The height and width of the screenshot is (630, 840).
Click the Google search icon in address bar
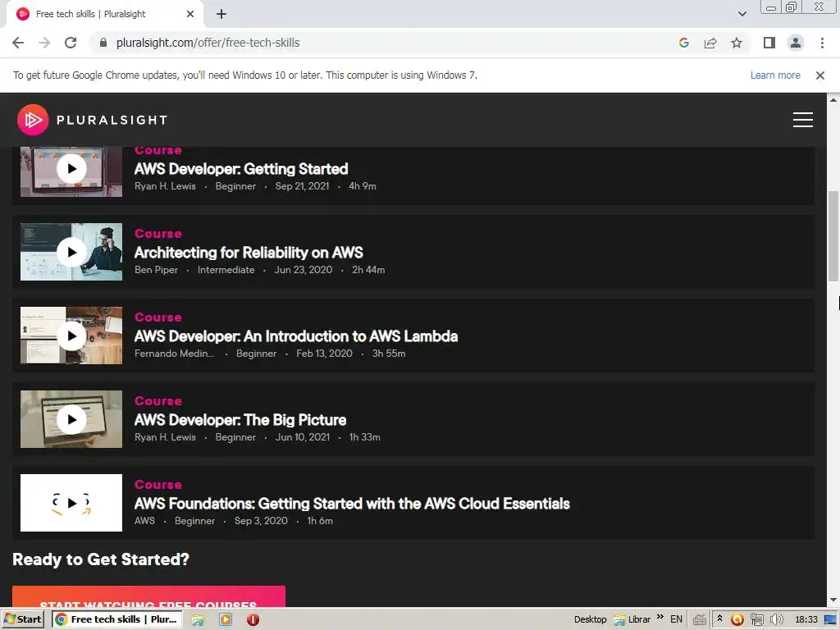(684, 43)
